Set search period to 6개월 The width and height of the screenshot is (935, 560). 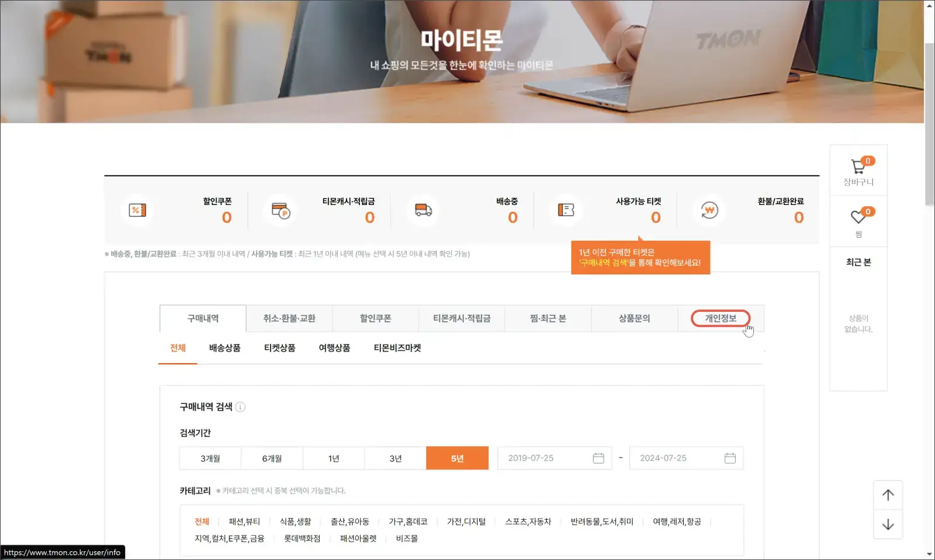tap(272, 458)
